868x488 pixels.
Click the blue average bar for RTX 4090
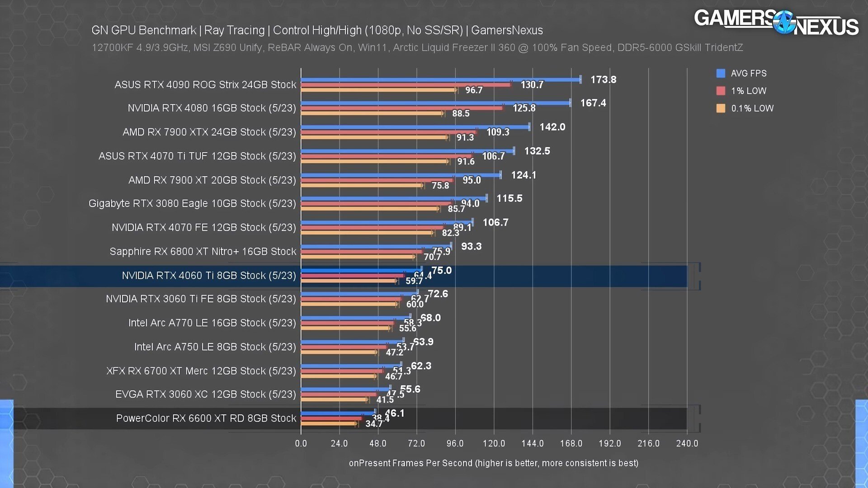440,80
